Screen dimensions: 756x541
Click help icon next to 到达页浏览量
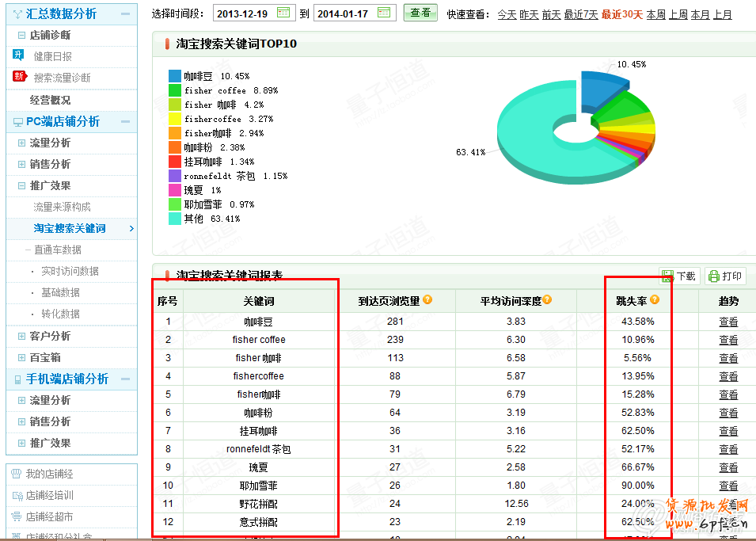point(427,300)
